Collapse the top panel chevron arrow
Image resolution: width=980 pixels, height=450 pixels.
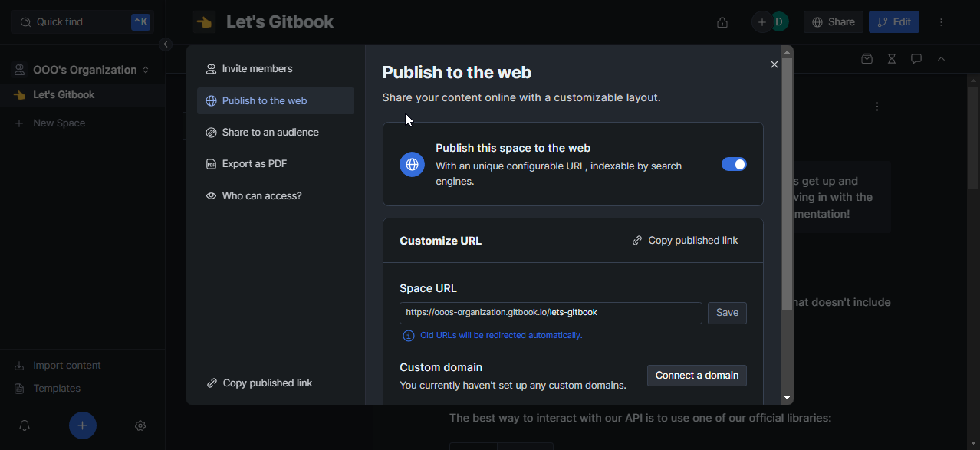[x=941, y=59]
